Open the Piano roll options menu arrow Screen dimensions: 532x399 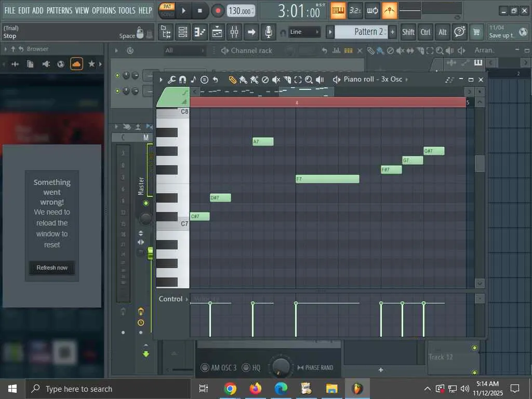pyautogui.click(x=161, y=79)
